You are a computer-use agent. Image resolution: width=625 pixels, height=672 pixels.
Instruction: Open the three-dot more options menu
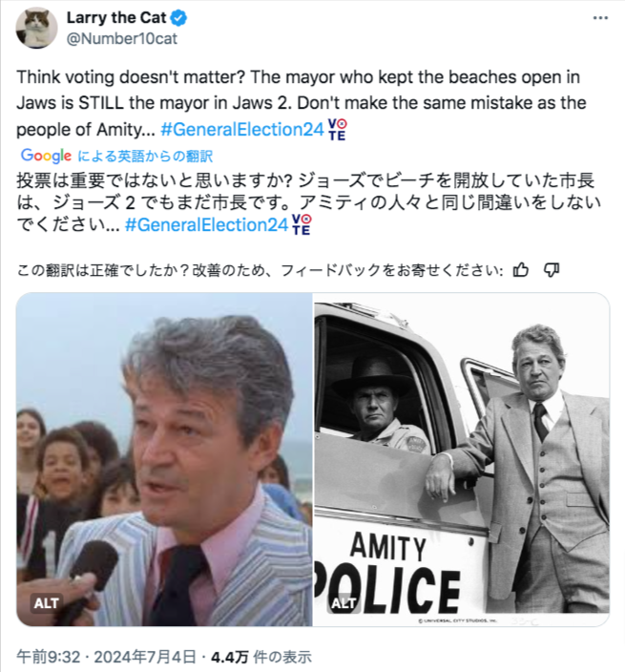[600, 18]
